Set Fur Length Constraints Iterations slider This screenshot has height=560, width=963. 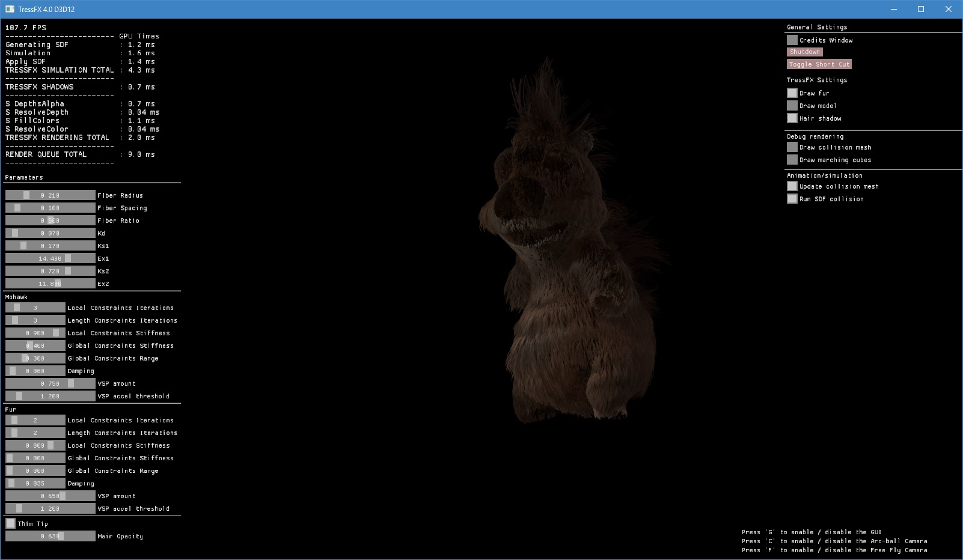[x=35, y=433]
